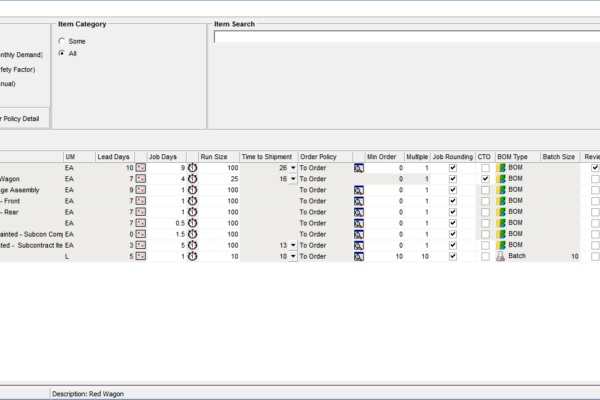Image resolution: width=600 pixels, height=400 pixels.
Task: Open the calendar icon in the Front row
Action: coord(140,201)
